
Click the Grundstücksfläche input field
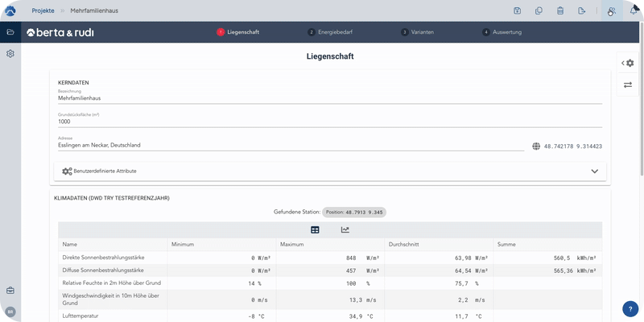pos(329,122)
